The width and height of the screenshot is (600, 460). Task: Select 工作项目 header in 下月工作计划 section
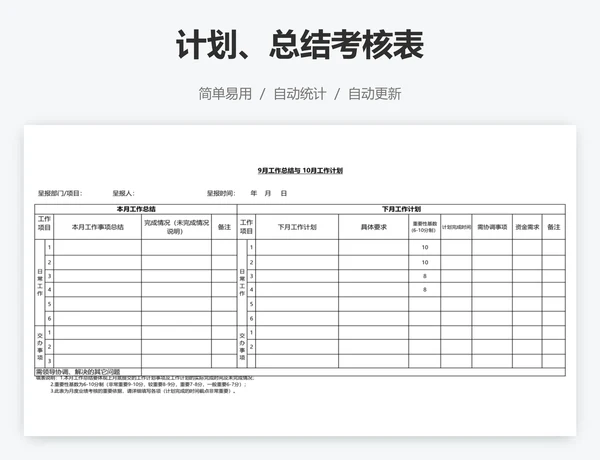[x=246, y=227]
